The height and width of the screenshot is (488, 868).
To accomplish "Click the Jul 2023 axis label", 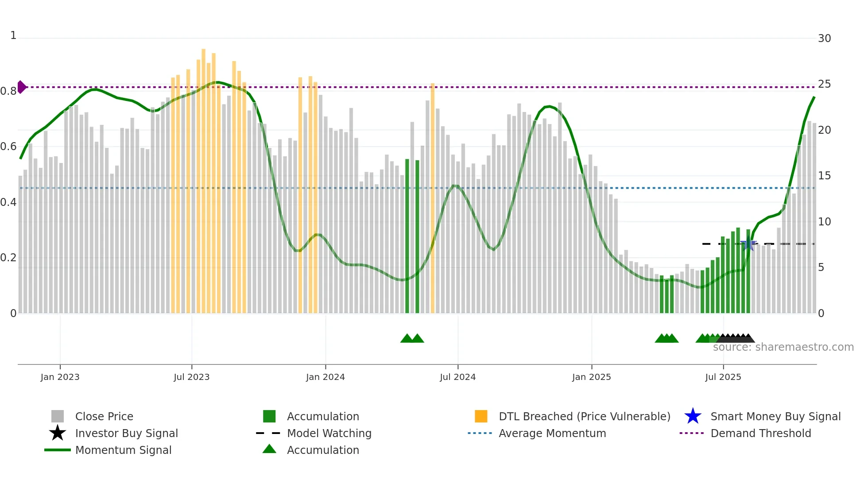I will tap(191, 377).
